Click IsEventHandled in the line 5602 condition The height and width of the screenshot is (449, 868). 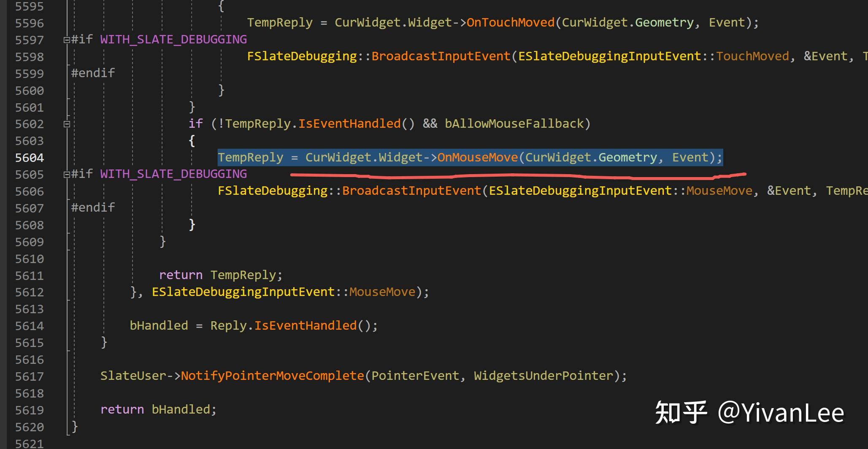point(349,124)
